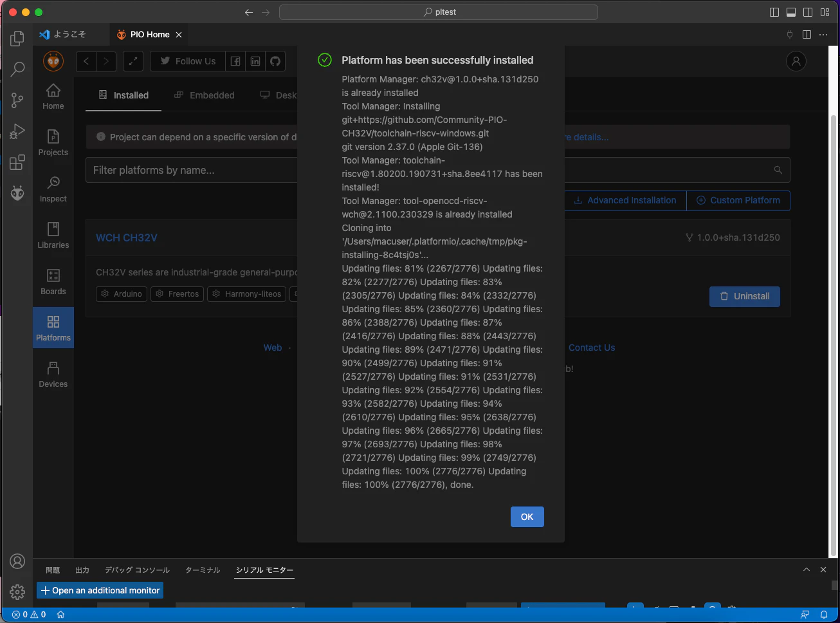Click the Follow Us Twitter button
Image resolution: width=840 pixels, height=623 pixels.
(x=188, y=61)
